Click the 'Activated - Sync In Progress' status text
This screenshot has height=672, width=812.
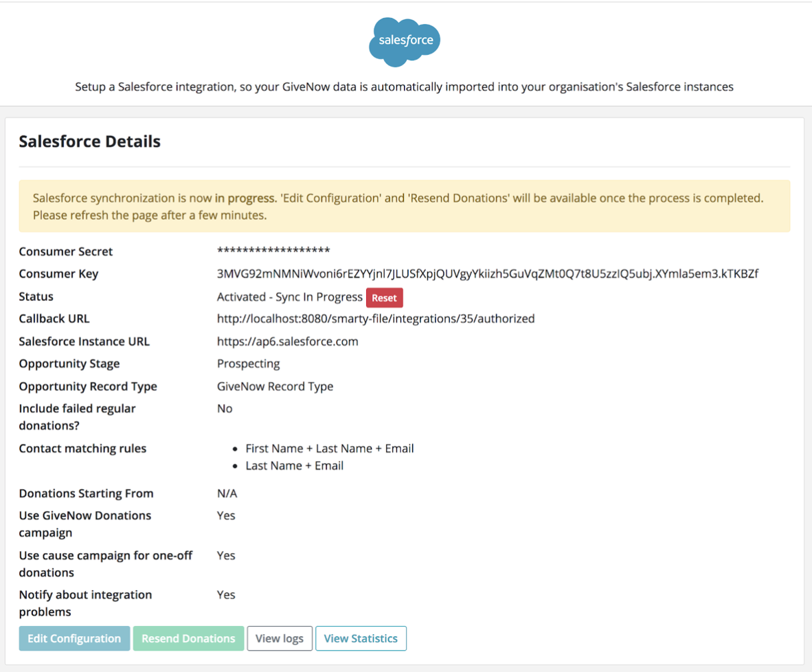click(x=289, y=297)
